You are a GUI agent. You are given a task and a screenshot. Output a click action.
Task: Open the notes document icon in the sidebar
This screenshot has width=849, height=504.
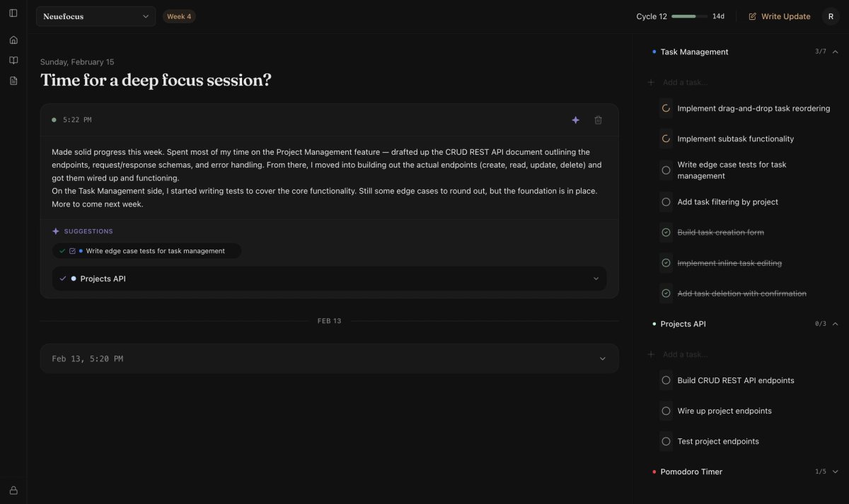point(13,81)
